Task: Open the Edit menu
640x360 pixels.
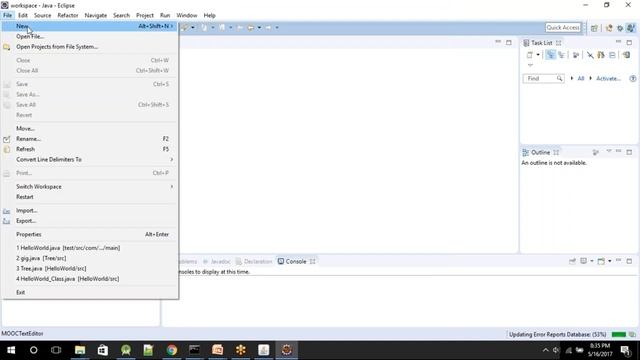Action: (x=23, y=16)
